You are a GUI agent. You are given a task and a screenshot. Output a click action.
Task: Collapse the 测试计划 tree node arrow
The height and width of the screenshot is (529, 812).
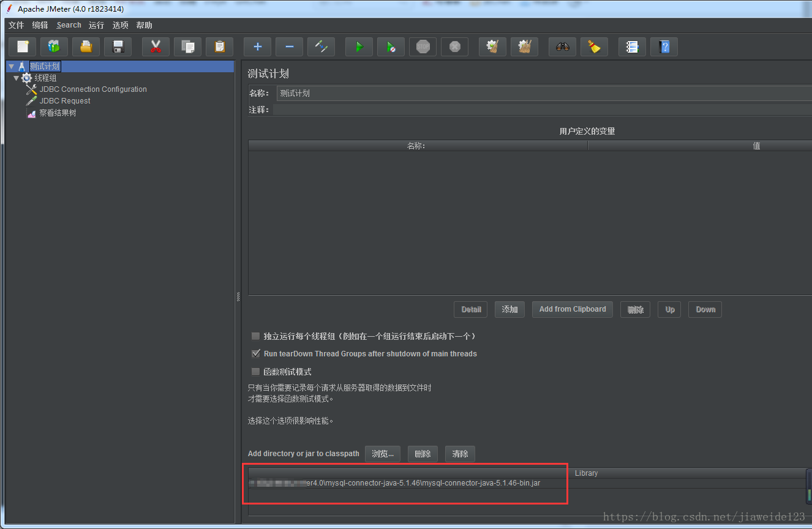11,66
